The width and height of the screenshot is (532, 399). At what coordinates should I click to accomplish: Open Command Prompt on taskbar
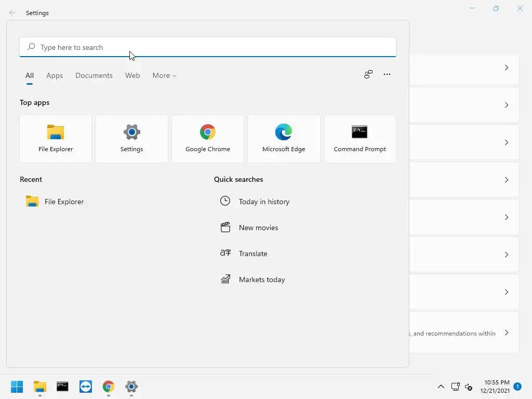[62, 387]
